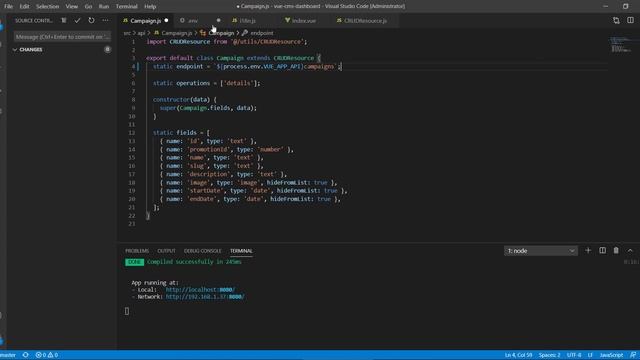Show the OUTPUT panel tab

(x=166, y=251)
